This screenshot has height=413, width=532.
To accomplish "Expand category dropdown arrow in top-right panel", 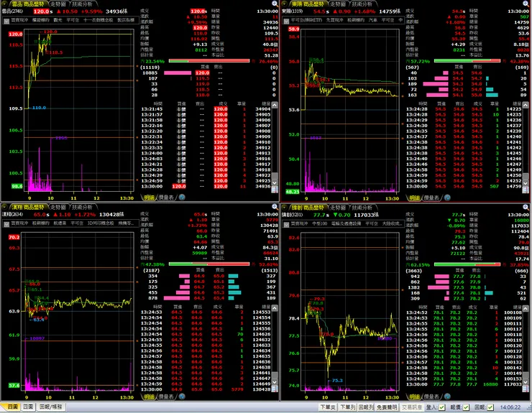I will tap(286, 21).
